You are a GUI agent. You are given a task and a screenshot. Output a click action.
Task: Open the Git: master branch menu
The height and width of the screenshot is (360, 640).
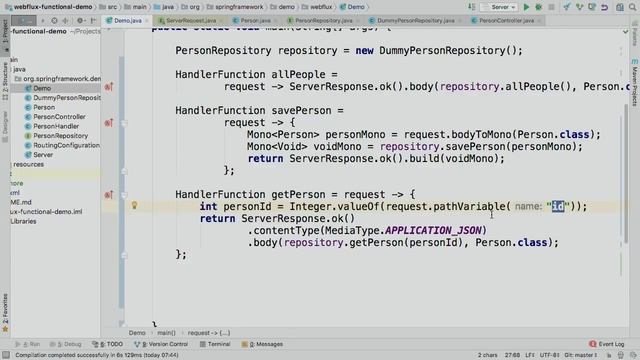click(581, 355)
